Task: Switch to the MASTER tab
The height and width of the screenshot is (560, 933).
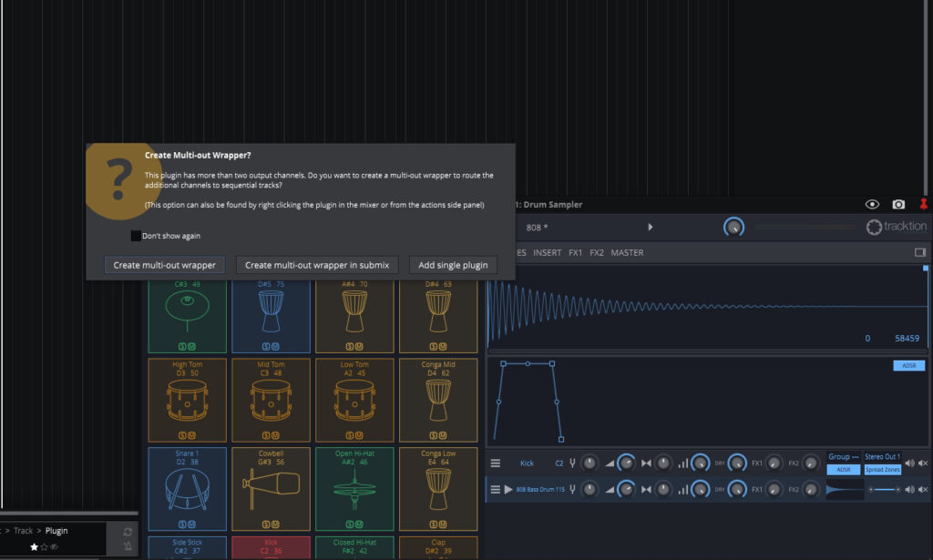Action: (627, 252)
